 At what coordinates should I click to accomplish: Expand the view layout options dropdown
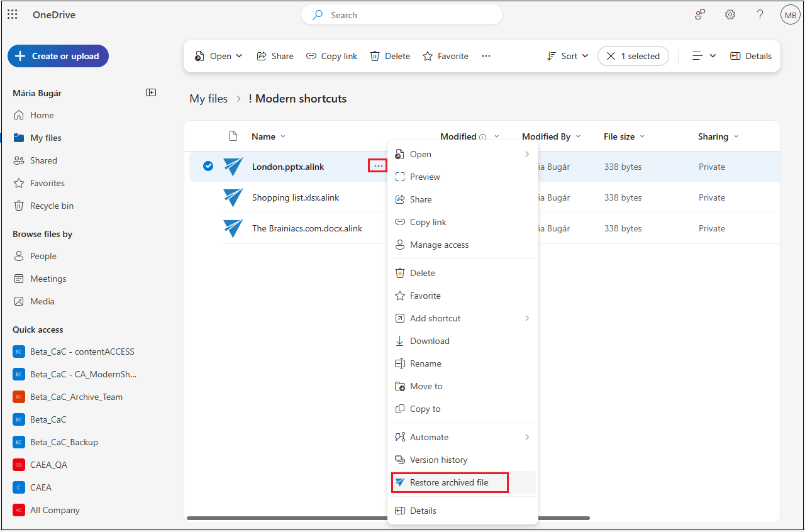pyautogui.click(x=704, y=56)
